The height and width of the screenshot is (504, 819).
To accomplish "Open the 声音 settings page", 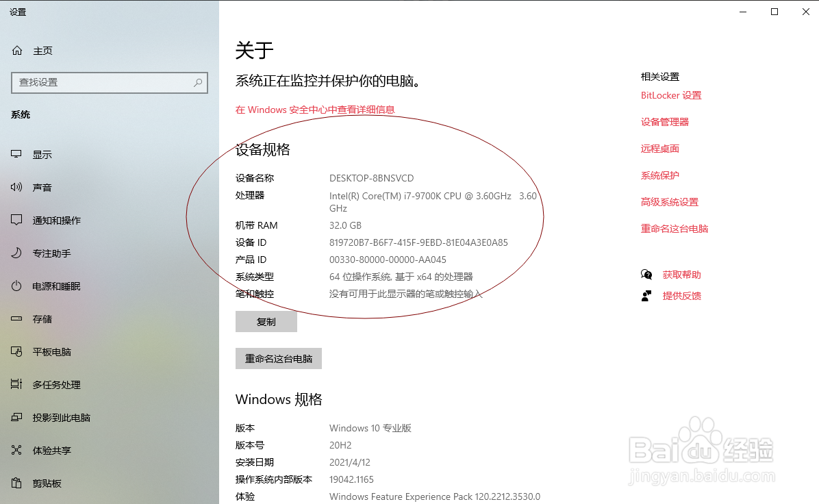I will [42, 188].
